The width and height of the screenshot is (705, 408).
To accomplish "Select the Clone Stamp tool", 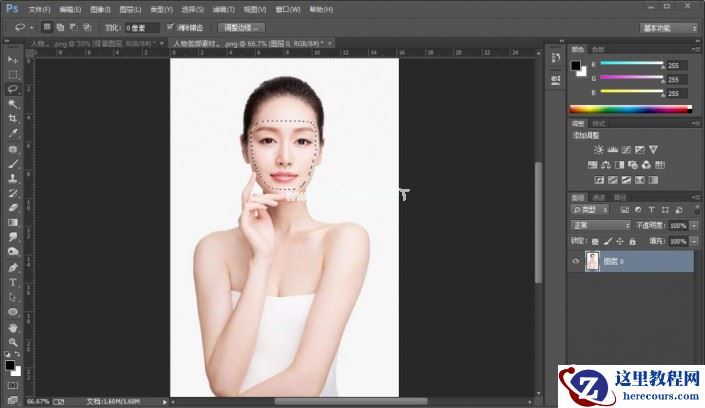I will click(13, 178).
